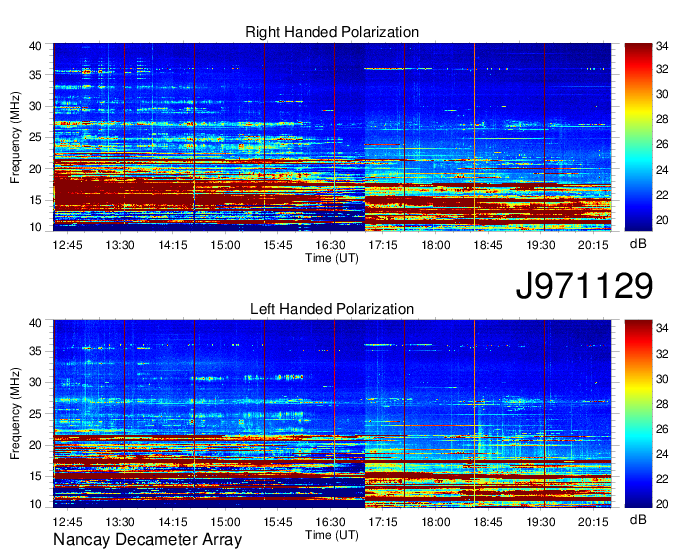Image resolution: width=680 pixels, height=552 pixels.
Task: Click the 34 value on Left Handed colorbar
Action: (x=662, y=328)
